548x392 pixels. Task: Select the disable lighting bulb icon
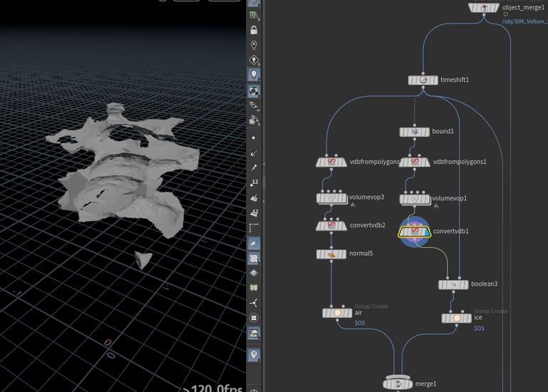(x=254, y=45)
